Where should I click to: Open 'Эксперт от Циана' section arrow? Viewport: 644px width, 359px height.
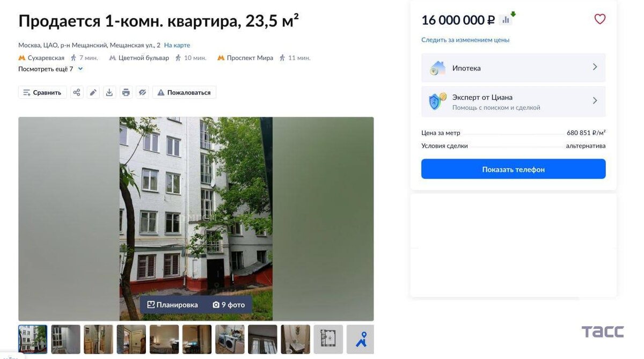click(x=595, y=100)
